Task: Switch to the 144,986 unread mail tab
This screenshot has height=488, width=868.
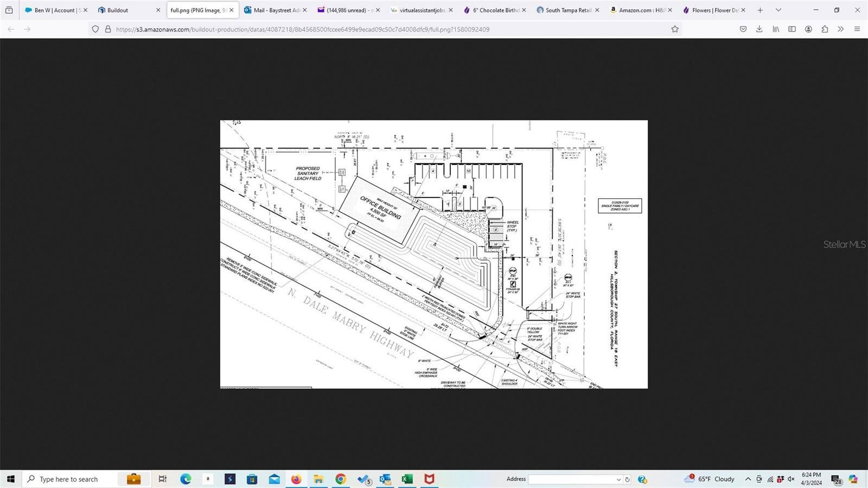Action: tap(348, 10)
